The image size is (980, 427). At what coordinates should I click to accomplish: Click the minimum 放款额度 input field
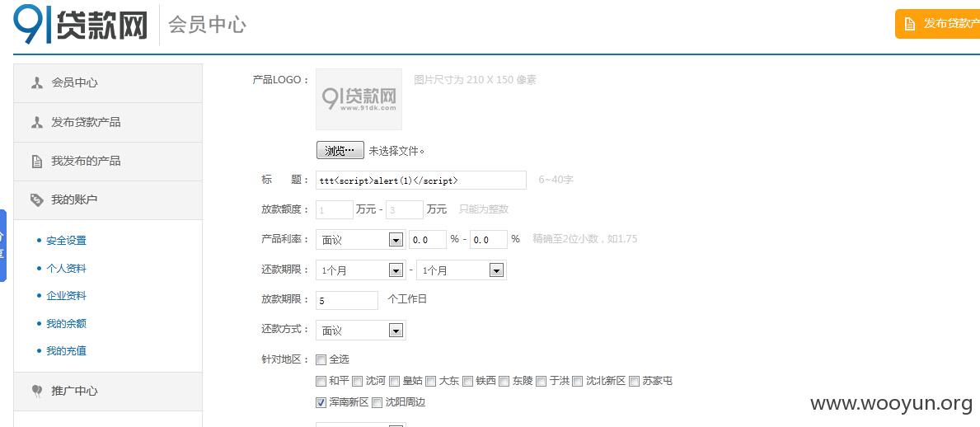pyautogui.click(x=335, y=210)
